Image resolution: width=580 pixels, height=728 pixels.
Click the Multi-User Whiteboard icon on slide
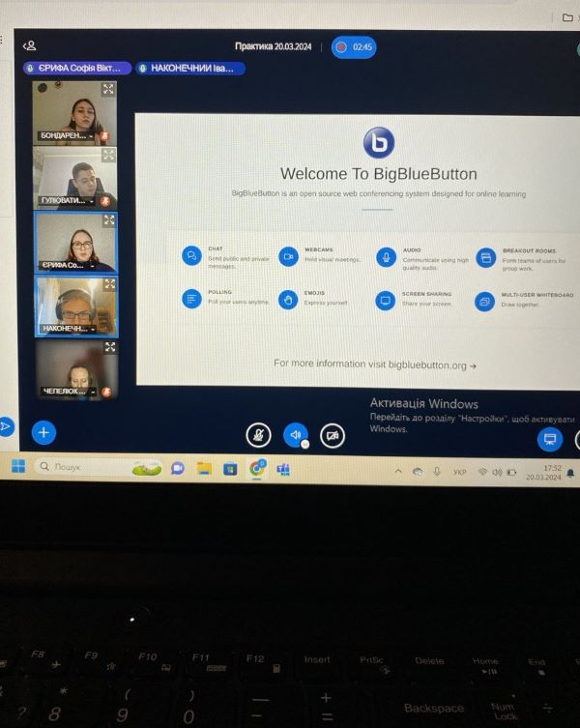point(484,302)
